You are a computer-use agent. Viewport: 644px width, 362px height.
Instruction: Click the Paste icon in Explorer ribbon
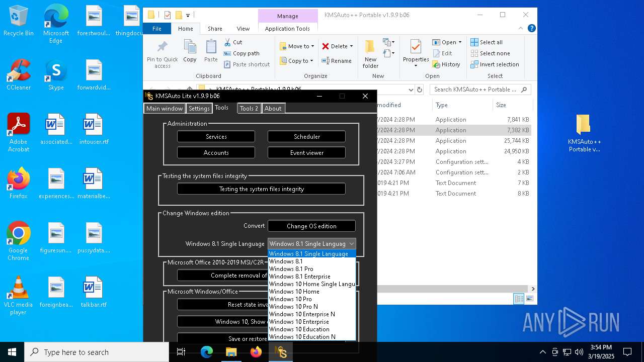(x=211, y=51)
